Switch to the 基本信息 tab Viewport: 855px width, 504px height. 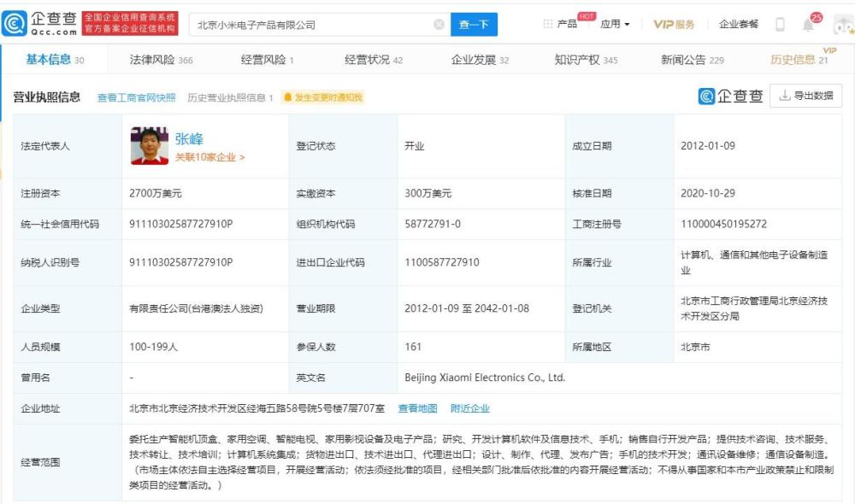[x=55, y=60]
